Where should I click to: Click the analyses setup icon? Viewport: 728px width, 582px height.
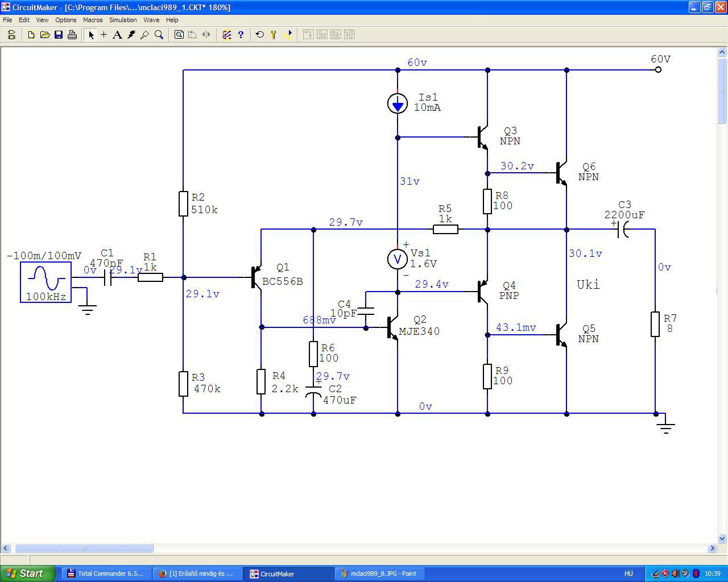(x=274, y=35)
